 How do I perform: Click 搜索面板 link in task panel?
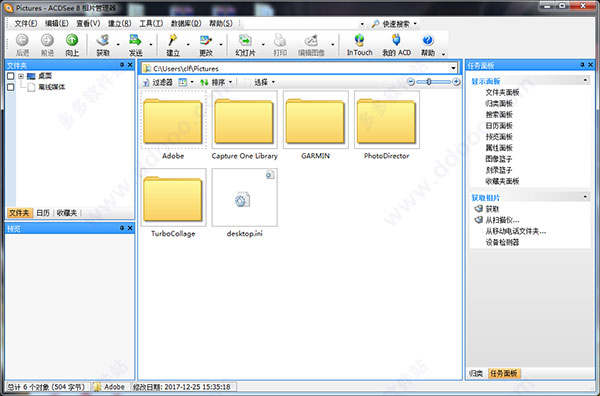coord(499,114)
